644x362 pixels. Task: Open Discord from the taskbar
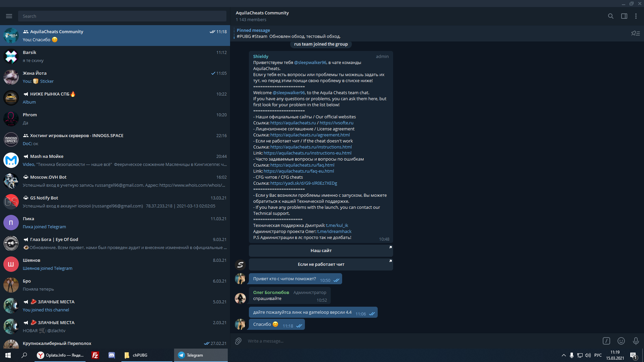coord(112,355)
